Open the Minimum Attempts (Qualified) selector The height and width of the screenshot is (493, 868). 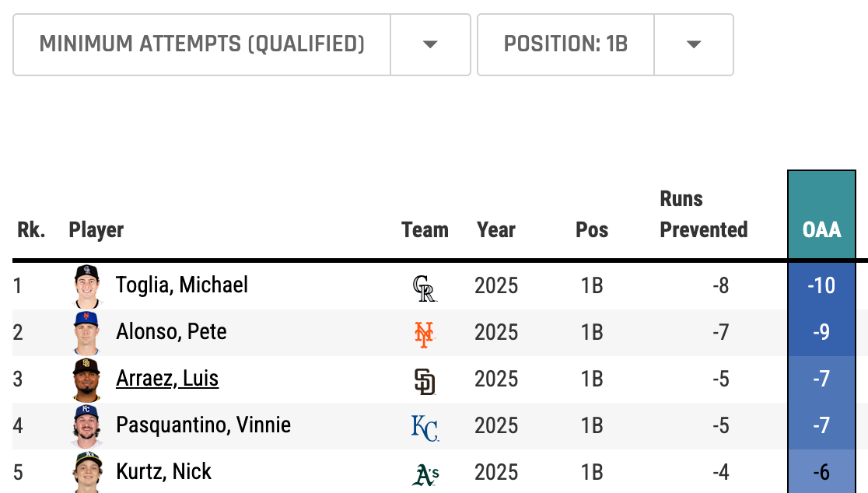click(x=202, y=44)
